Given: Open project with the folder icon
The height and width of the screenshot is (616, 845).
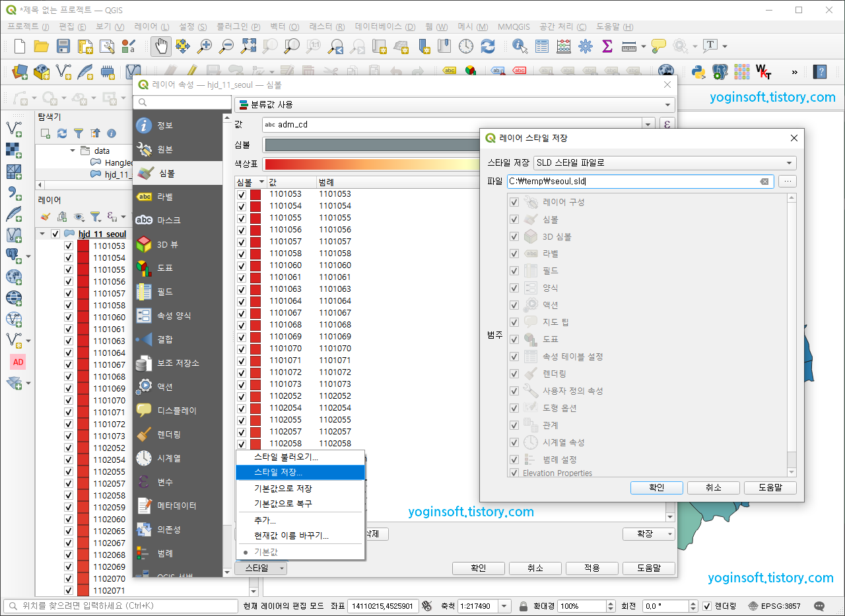Looking at the screenshot, I should click(41, 46).
